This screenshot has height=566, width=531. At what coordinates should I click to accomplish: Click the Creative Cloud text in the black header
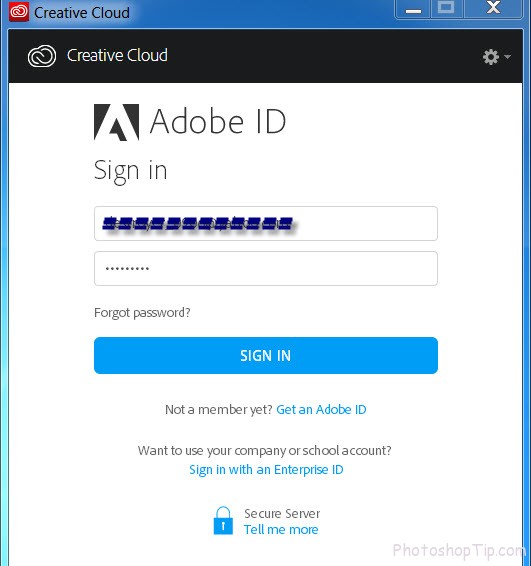[x=117, y=55]
